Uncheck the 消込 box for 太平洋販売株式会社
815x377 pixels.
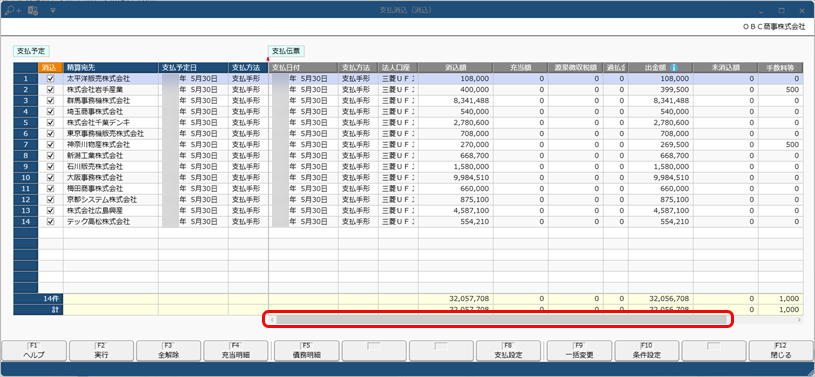tap(50, 79)
